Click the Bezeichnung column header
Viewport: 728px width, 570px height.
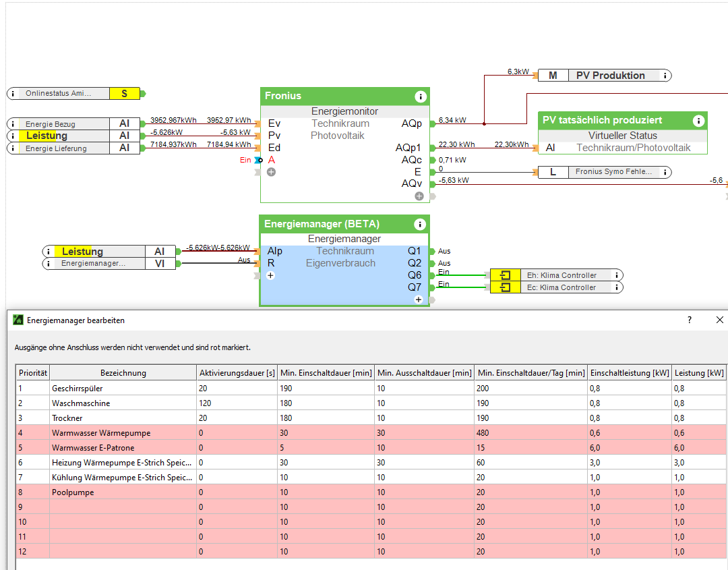[x=123, y=373]
